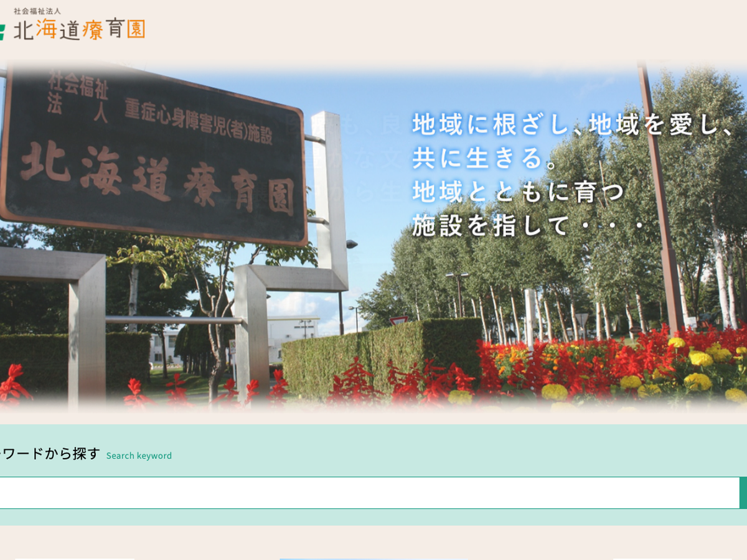Click the ワードから探す search heading
Screen dimensions: 747x560
[x=50, y=454]
